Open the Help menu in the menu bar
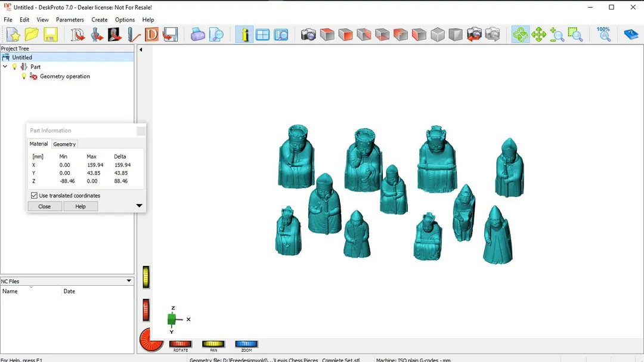This screenshot has height=362, width=644. pyautogui.click(x=148, y=20)
